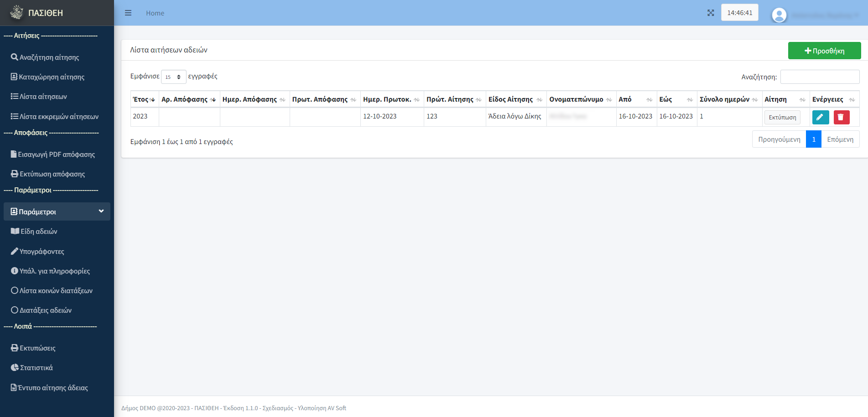The height and width of the screenshot is (417, 868).
Task: Click file icon of Εισαγωγή PDF απόφασης
Action: pos(14,154)
